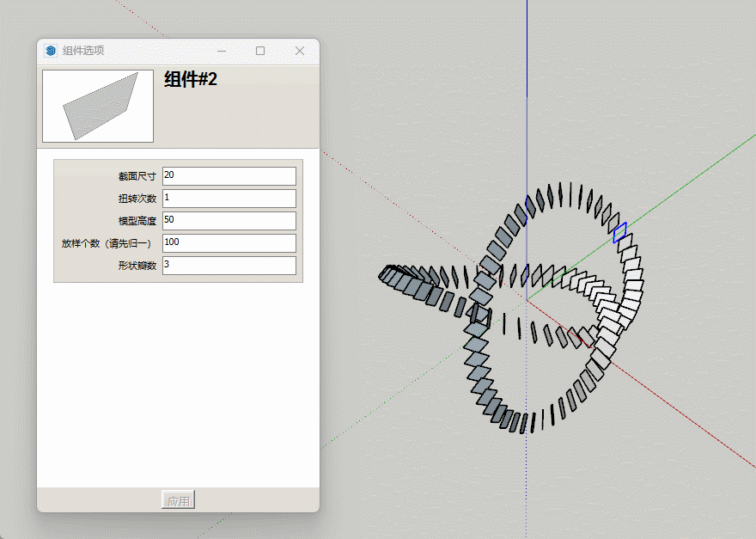Close the 组件选项 window
This screenshot has height=539, width=756.
coord(300,51)
